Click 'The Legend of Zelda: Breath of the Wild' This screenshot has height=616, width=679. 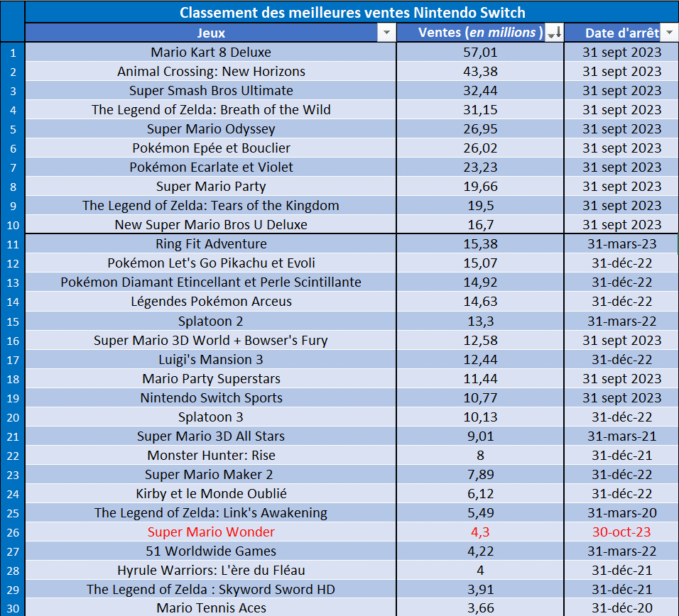click(x=211, y=109)
